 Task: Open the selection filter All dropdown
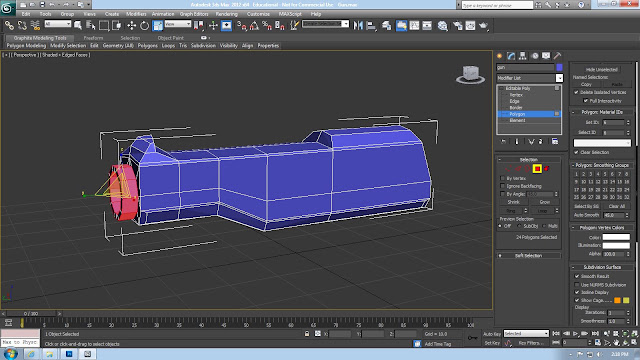click(x=58, y=24)
